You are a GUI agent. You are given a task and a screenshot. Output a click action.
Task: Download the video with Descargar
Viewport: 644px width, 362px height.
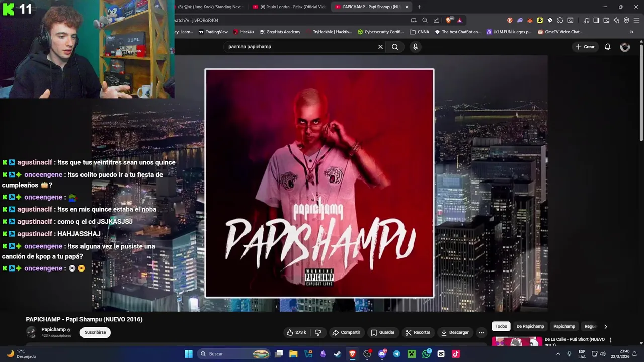[x=455, y=332]
